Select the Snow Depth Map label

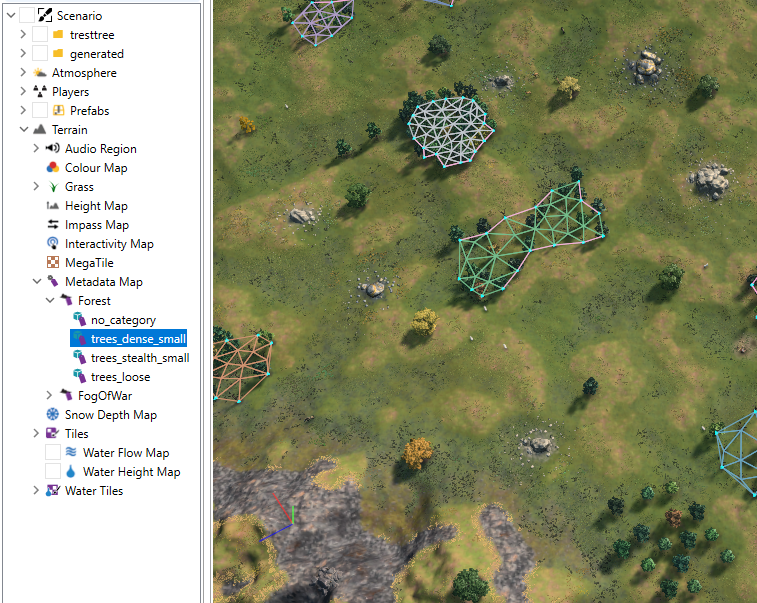(x=111, y=414)
